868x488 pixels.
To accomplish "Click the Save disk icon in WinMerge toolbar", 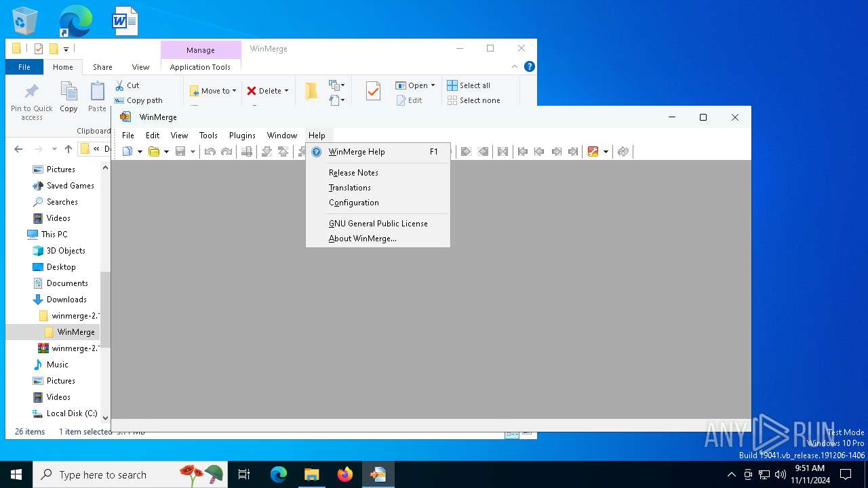I will (x=180, y=152).
